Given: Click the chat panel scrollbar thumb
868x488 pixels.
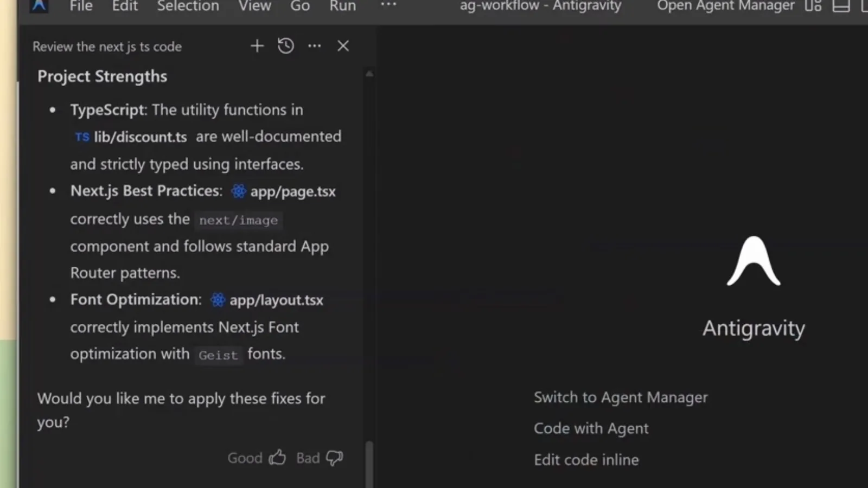Looking at the screenshot, I should click(369, 464).
